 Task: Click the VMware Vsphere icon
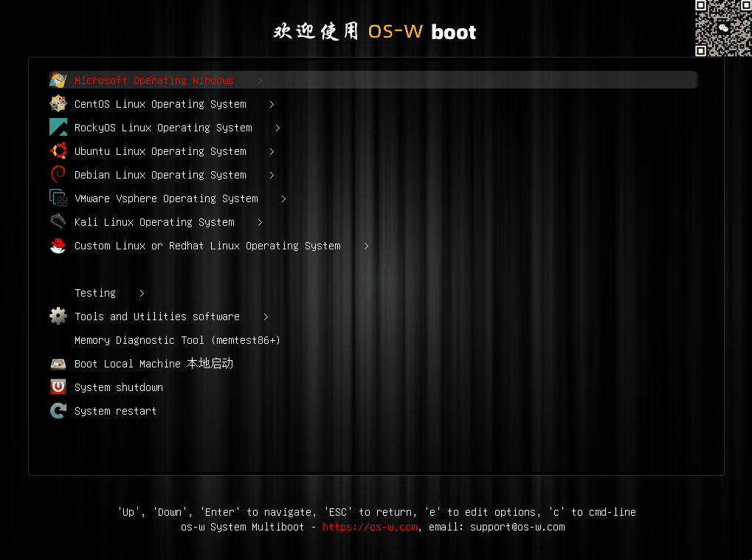pyautogui.click(x=58, y=198)
